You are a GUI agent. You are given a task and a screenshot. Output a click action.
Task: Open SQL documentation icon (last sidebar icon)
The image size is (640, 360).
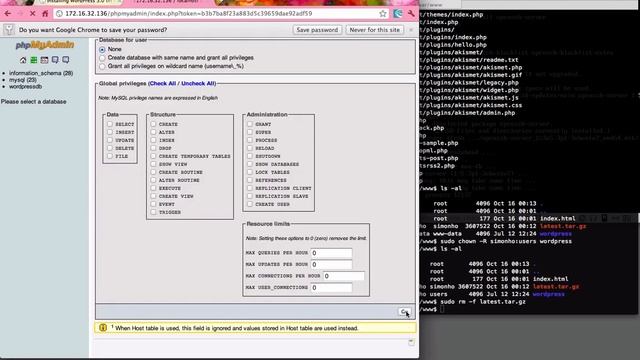(65, 60)
